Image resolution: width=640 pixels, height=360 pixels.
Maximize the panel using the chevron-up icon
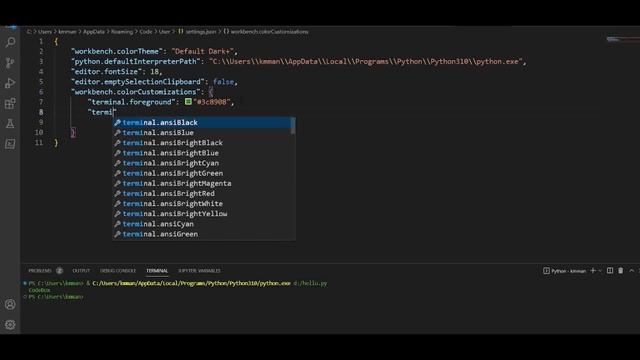pyautogui.click(x=631, y=271)
